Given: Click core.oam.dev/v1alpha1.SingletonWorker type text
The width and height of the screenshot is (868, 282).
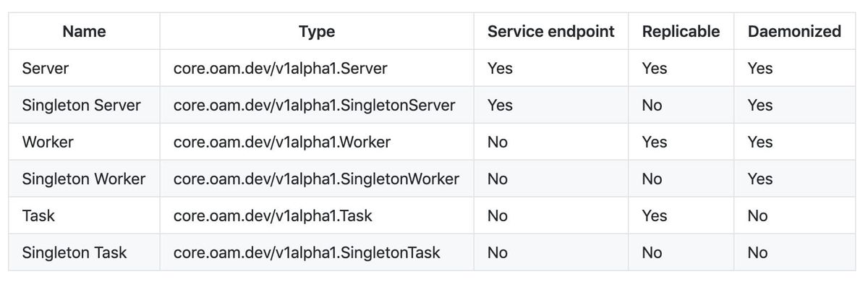Looking at the screenshot, I should tap(316, 179).
